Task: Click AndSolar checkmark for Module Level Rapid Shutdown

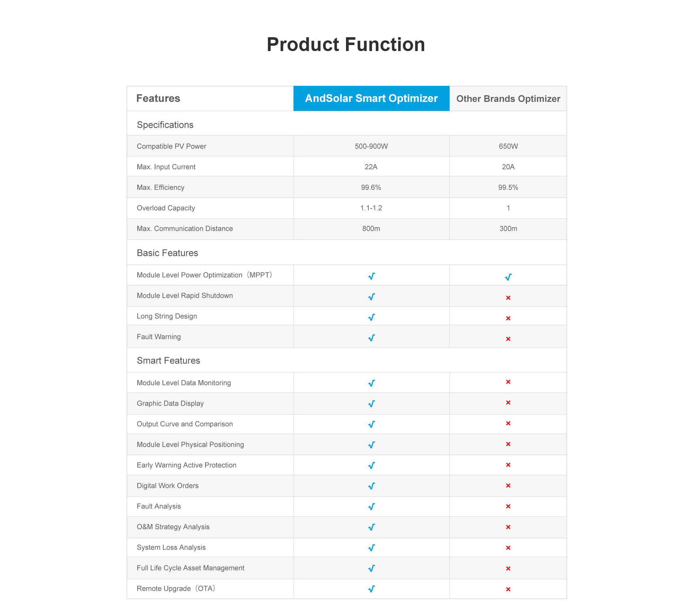Action: [371, 297]
